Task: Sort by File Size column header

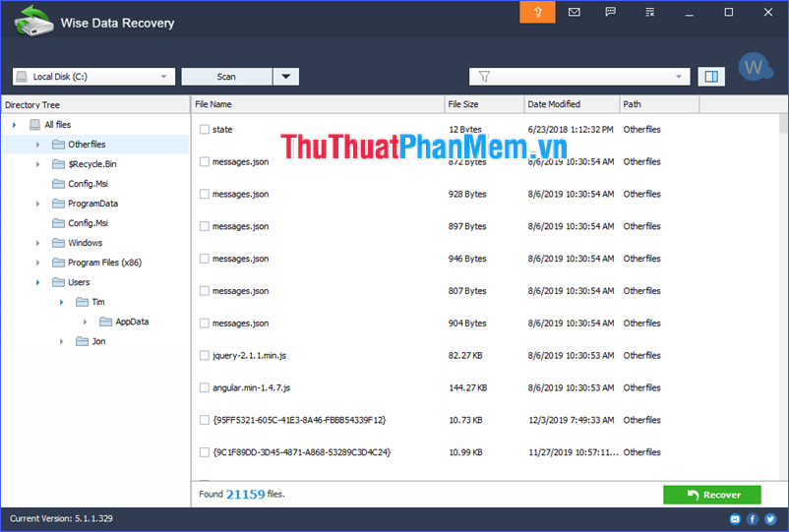Action: [484, 104]
